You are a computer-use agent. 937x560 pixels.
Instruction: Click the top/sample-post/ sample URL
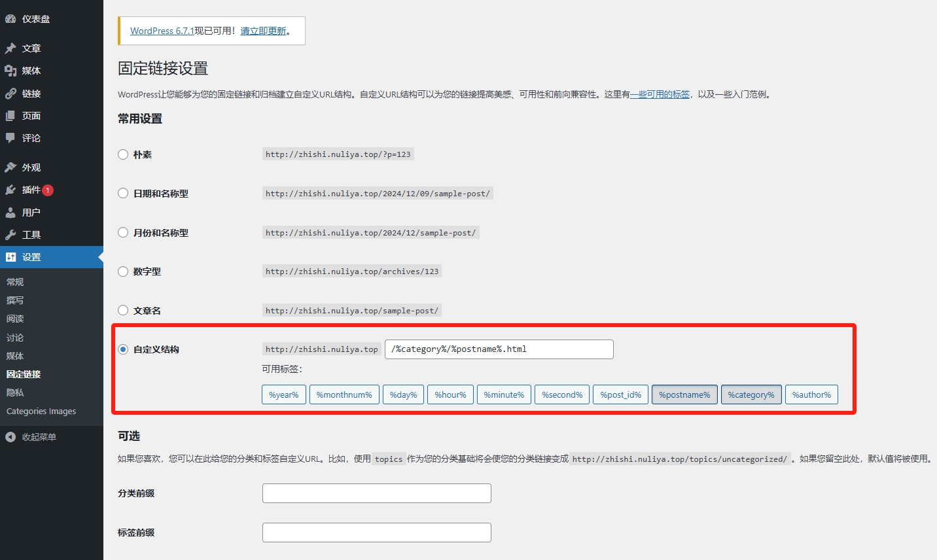(352, 310)
